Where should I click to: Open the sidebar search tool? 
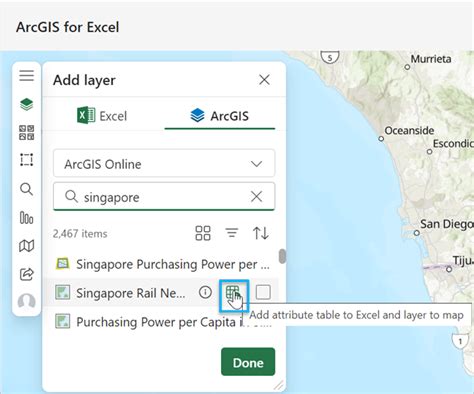tap(27, 189)
